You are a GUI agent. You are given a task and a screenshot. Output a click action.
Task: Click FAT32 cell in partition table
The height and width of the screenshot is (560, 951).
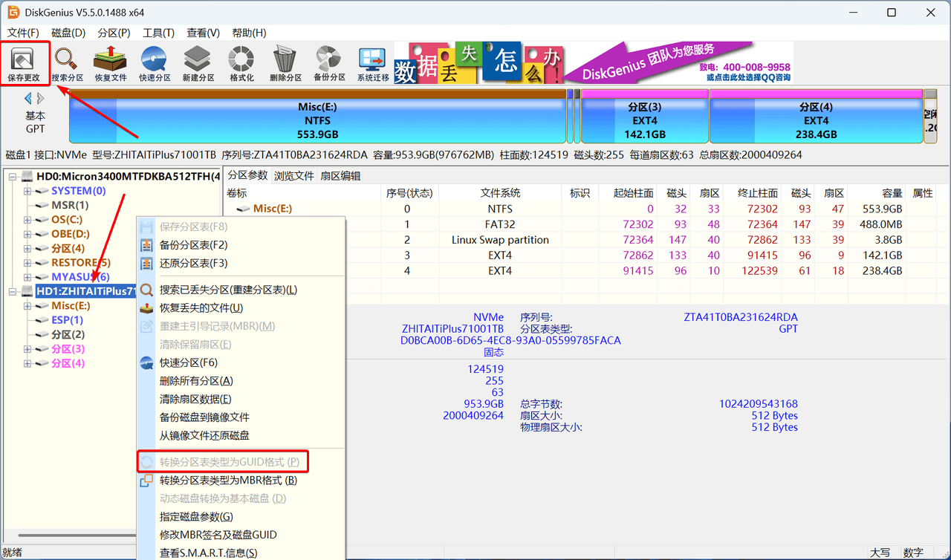500,224
